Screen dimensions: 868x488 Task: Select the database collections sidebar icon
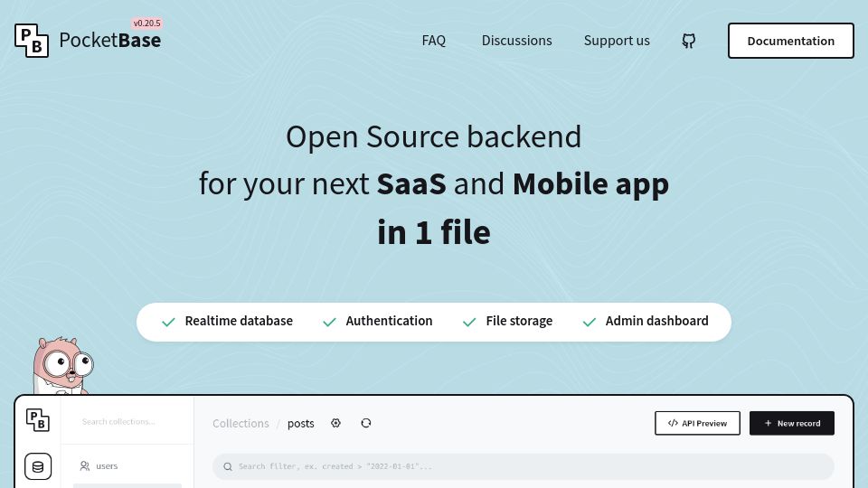tap(38, 466)
